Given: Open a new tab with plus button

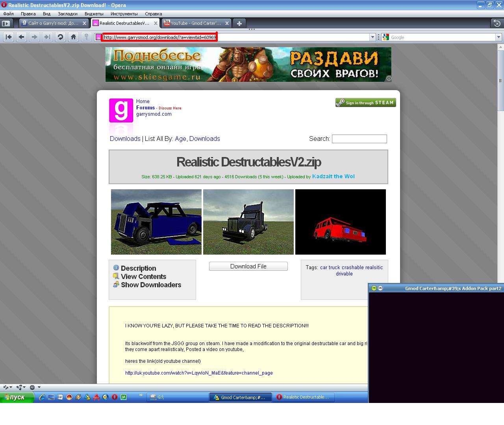Looking at the screenshot, I should click(x=239, y=23).
